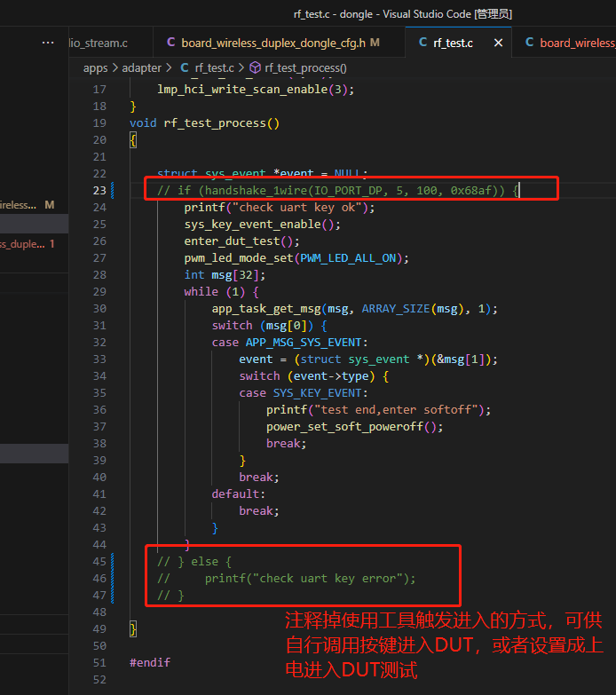This screenshot has height=695, width=616.
Task: Click the while (1) statement
Action: click(222, 292)
